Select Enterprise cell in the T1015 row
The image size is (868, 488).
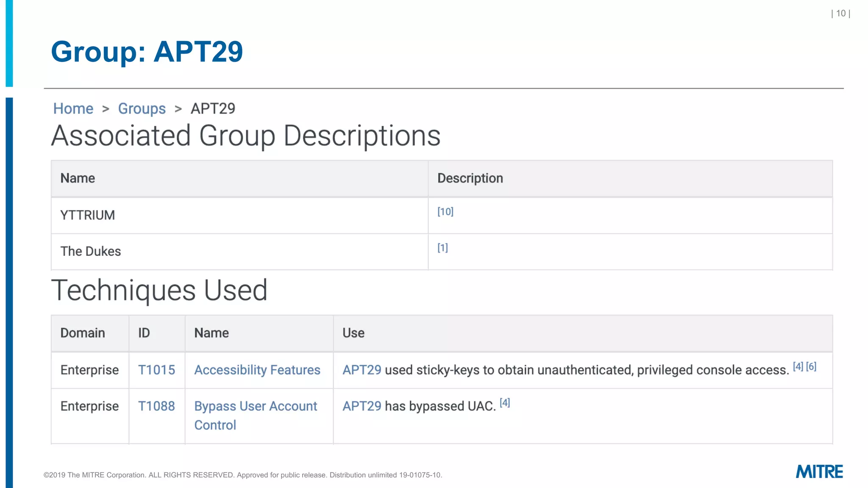tap(90, 370)
